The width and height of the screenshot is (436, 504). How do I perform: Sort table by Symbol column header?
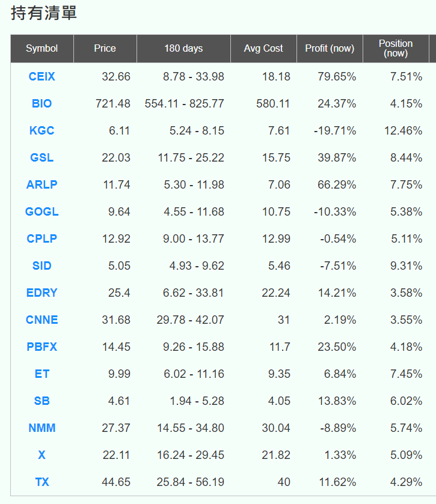pyautogui.click(x=42, y=49)
